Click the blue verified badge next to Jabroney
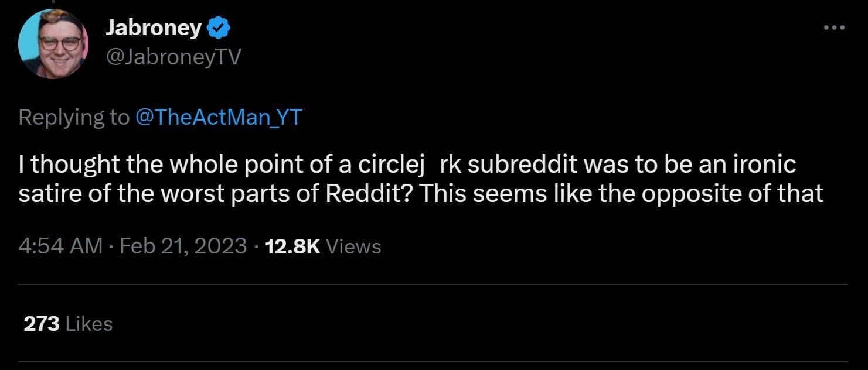 218,26
